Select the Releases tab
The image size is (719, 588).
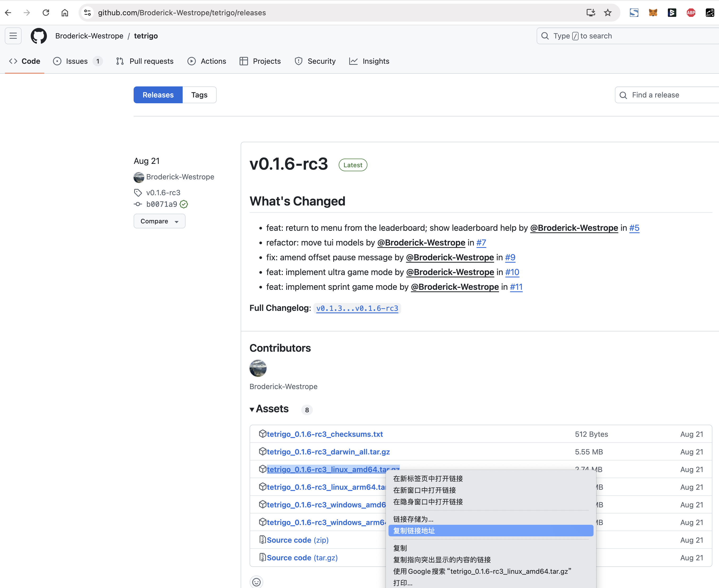[x=158, y=94]
